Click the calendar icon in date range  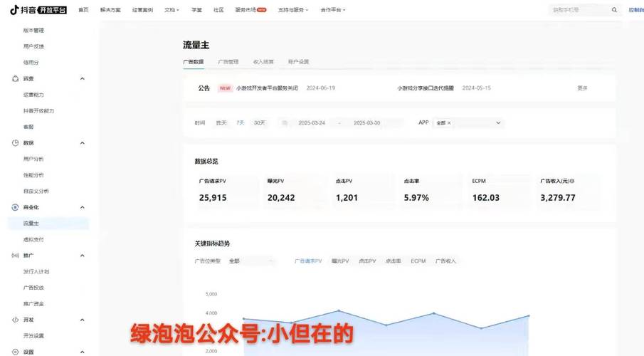click(285, 123)
